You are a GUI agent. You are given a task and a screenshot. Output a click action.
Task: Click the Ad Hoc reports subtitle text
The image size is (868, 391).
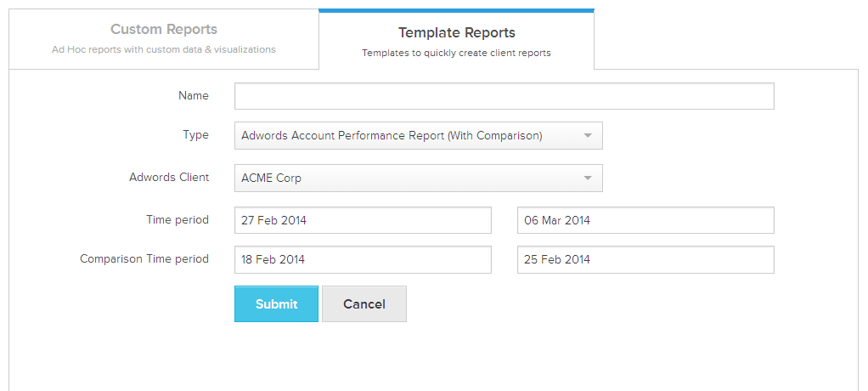164,50
